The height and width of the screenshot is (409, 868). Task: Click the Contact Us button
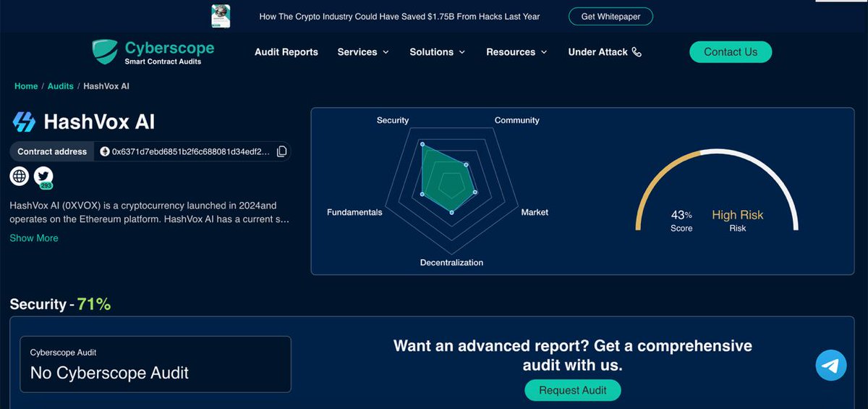click(x=731, y=52)
